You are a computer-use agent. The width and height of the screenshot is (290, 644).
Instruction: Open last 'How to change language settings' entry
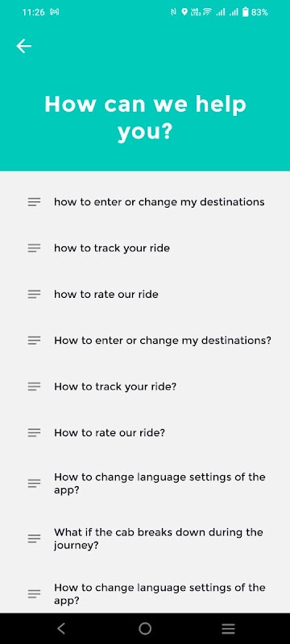(145, 594)
